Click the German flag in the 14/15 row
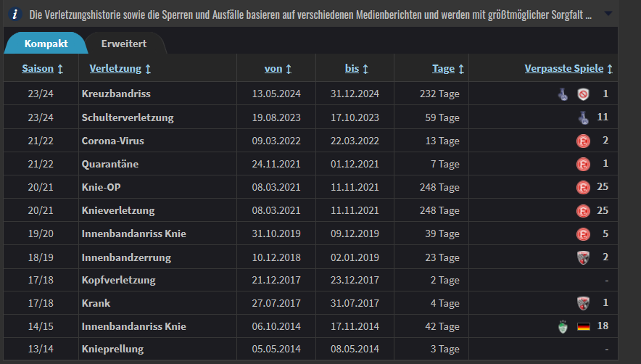641x364 pixels. coord(584,326)
